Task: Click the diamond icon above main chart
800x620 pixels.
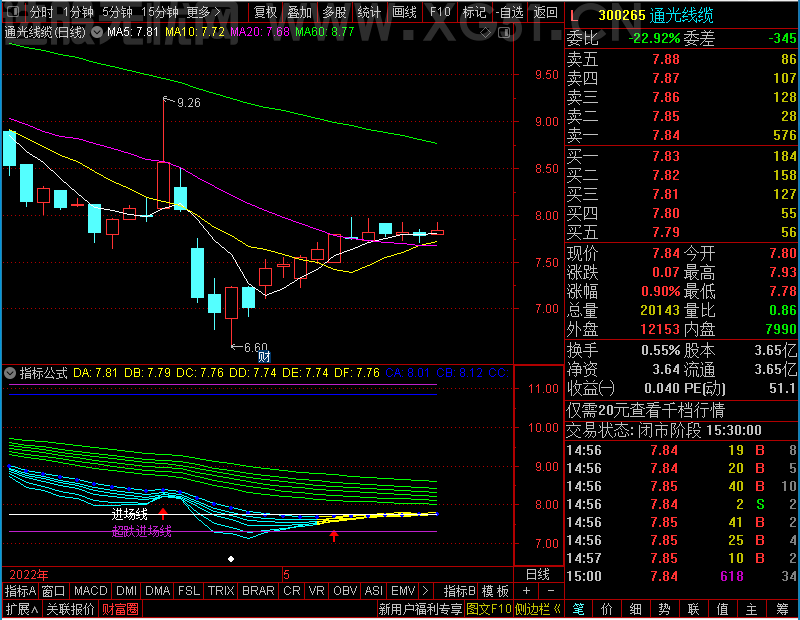Action: coord(486,33)
